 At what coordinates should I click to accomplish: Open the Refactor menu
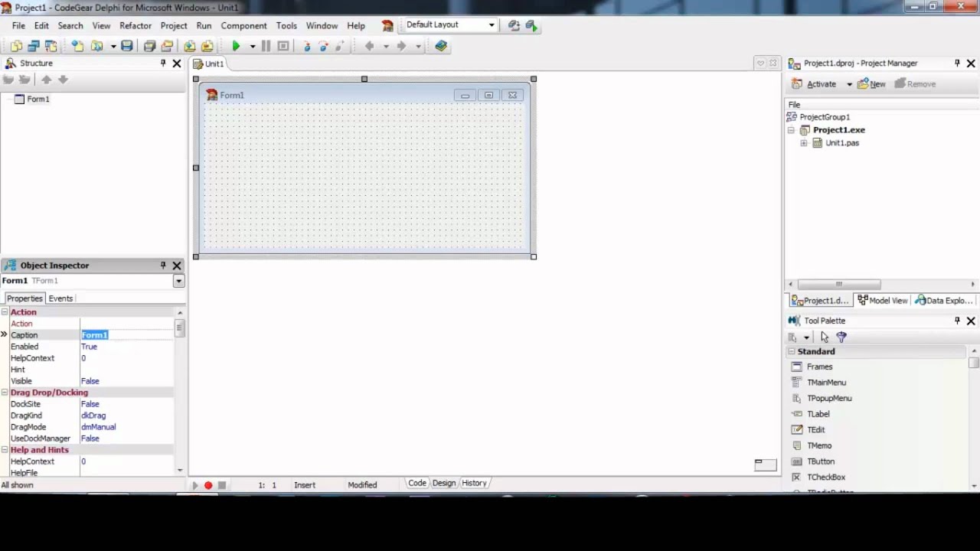click(x=136, y=25)
